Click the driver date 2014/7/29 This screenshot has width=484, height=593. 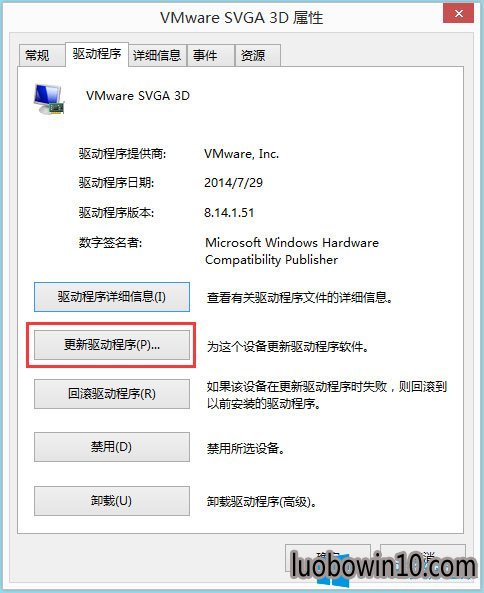(x=233, y=183)
